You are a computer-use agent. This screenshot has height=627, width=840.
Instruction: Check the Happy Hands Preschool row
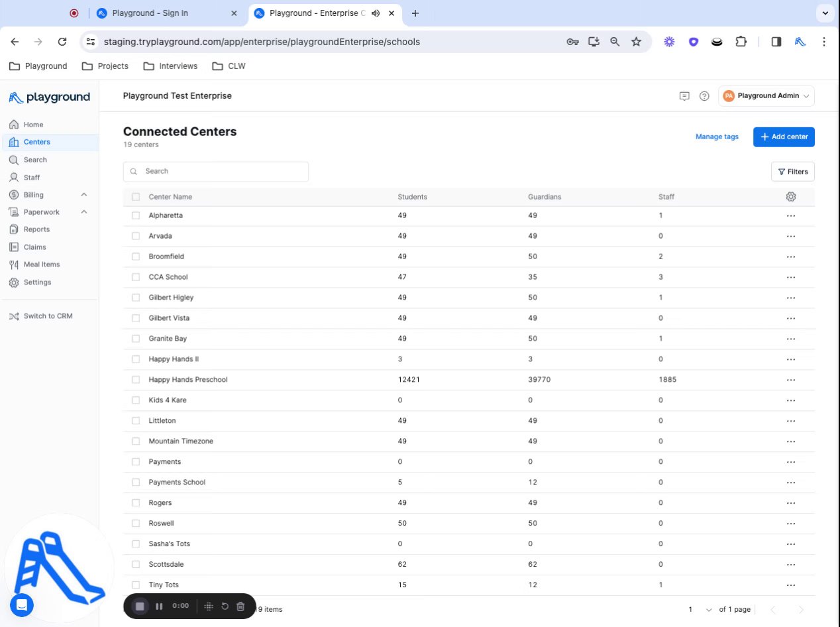136,380
